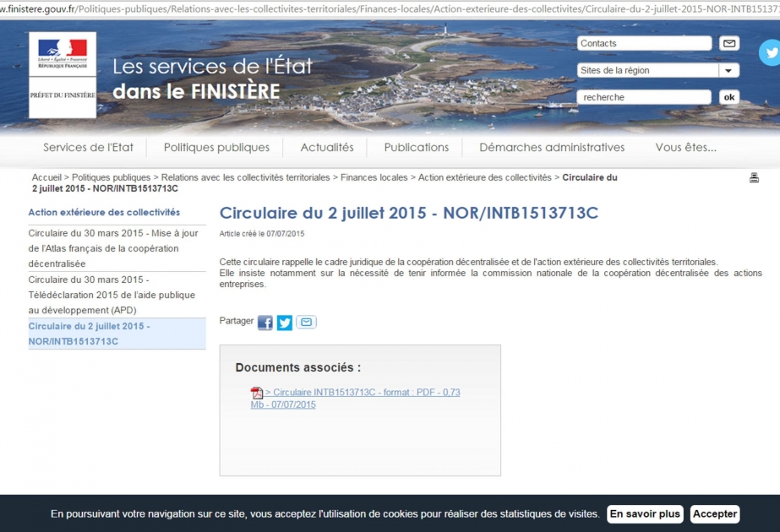
Task: Open the Actualités menu
Action: [x=327, y=147]
